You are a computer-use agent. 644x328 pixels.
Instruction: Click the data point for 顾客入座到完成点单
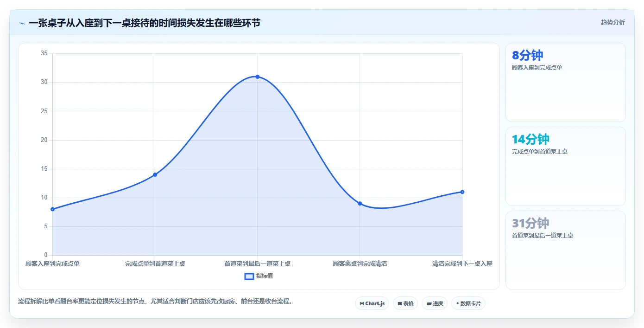[x=52, y=209]
